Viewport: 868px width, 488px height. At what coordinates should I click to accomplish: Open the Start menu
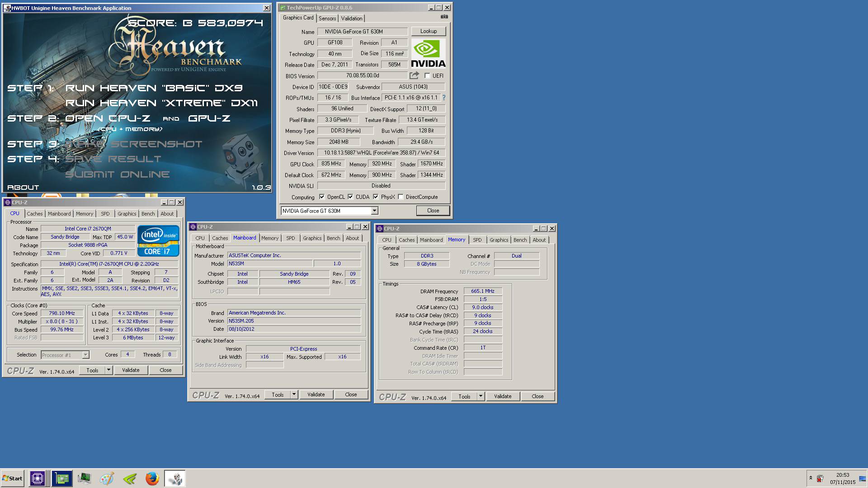pyautogui.click(x=12, y=478)
